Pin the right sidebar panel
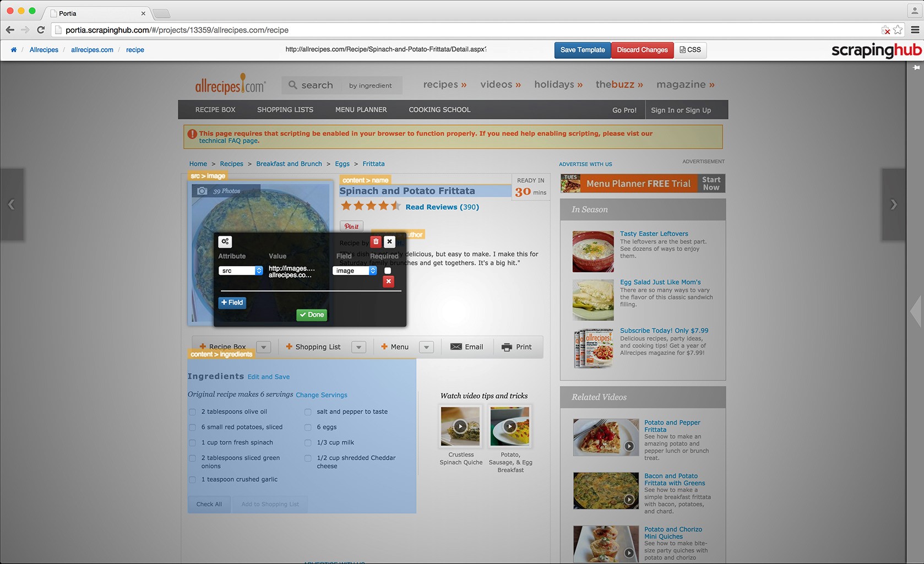 tap(916, 67)
